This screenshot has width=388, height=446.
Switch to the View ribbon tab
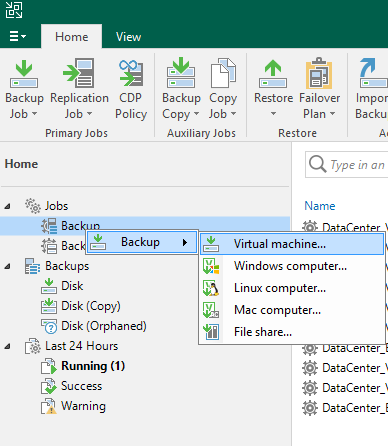(128, 37)
